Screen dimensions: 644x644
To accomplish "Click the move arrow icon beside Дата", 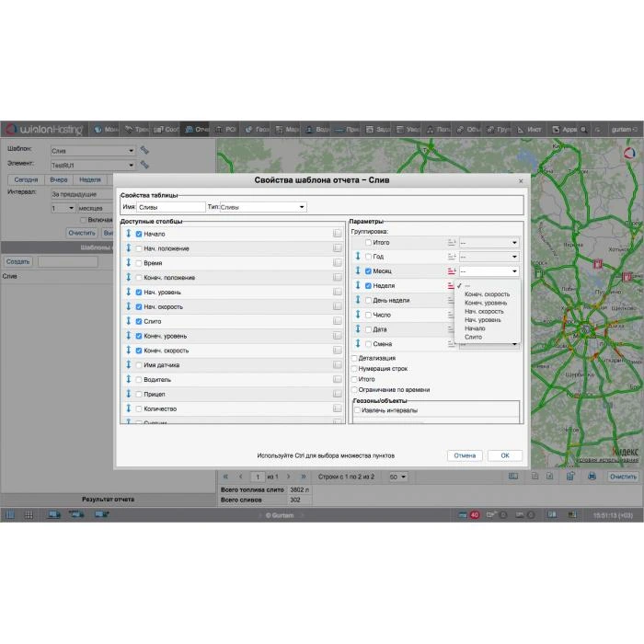I will 358,329.
